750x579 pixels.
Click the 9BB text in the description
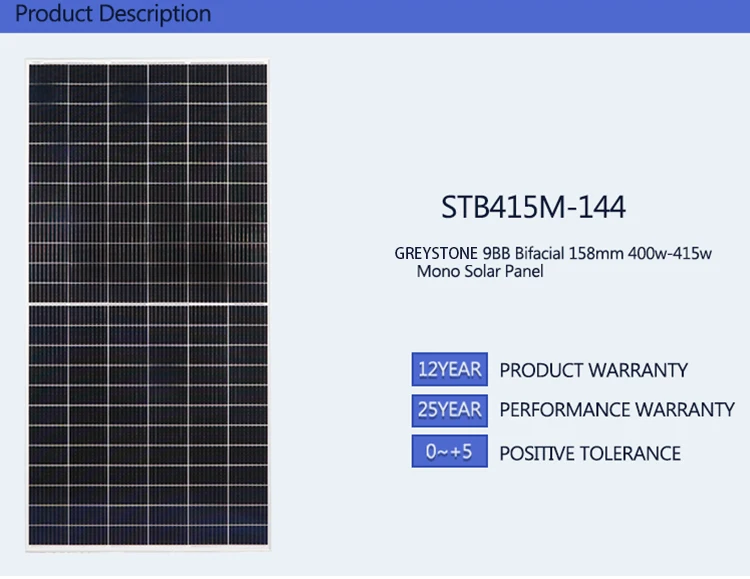[497, 254]
